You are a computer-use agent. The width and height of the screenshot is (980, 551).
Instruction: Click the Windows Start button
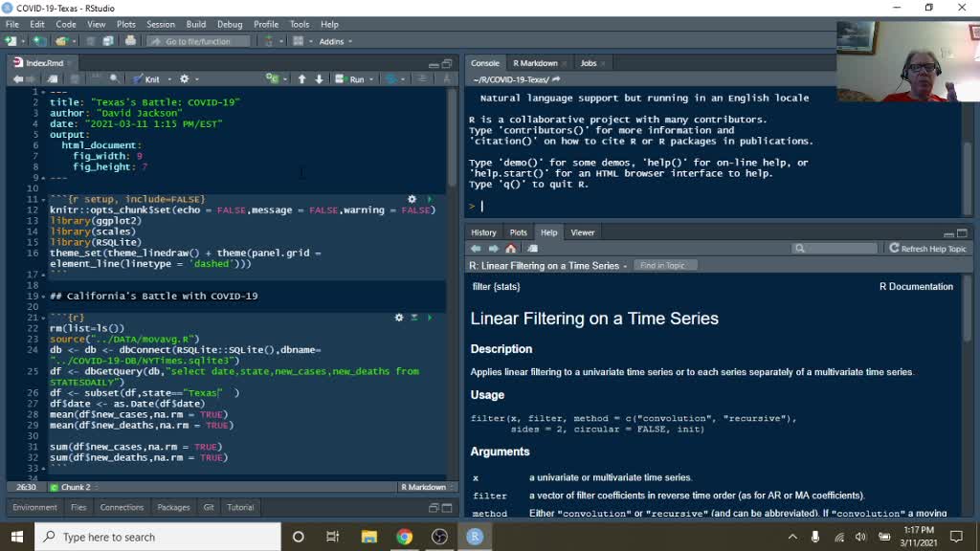17,537
